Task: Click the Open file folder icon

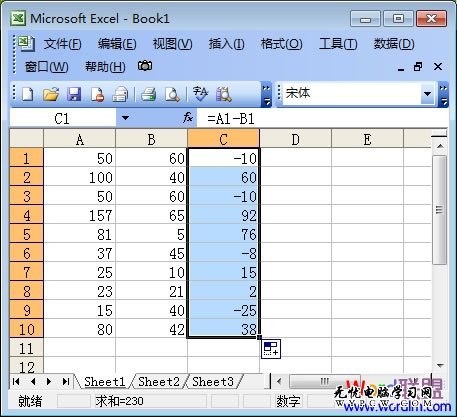Action: click(x=51, y=95)
